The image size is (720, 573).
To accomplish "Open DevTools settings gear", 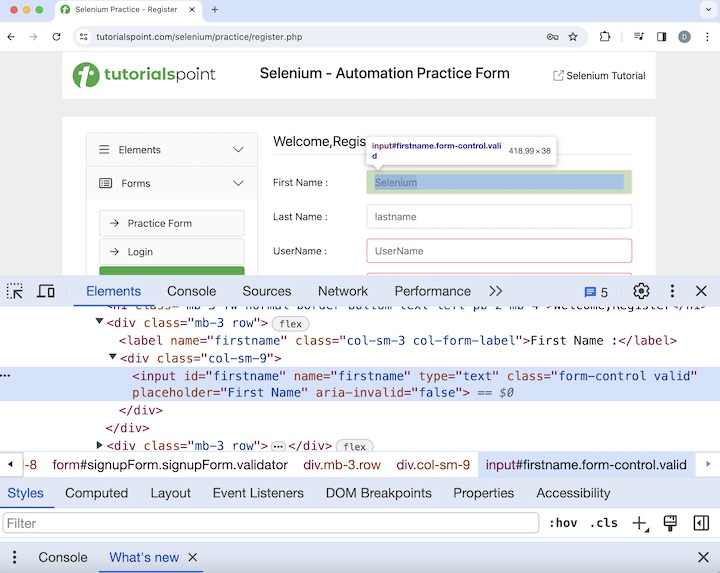I will pos(641,291).
